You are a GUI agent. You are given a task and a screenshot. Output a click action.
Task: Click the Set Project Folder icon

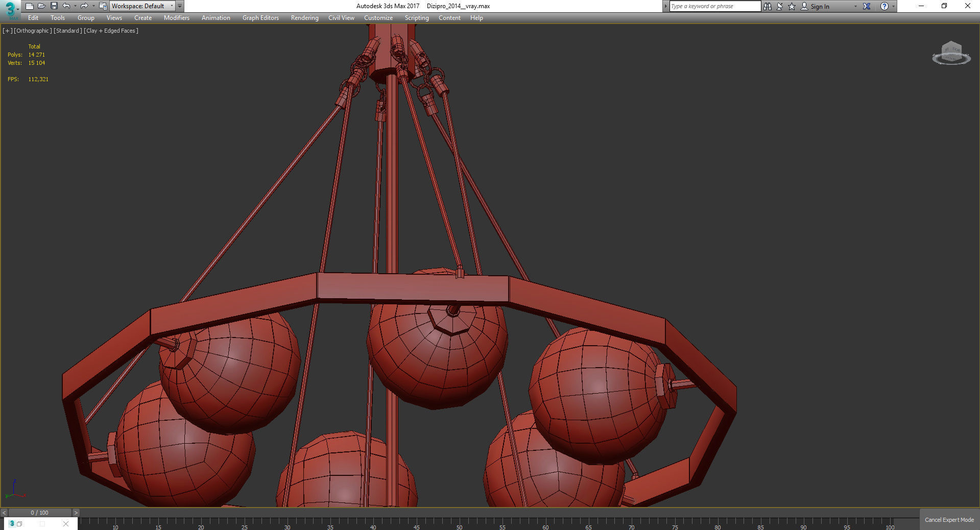[x=103, y=6]
